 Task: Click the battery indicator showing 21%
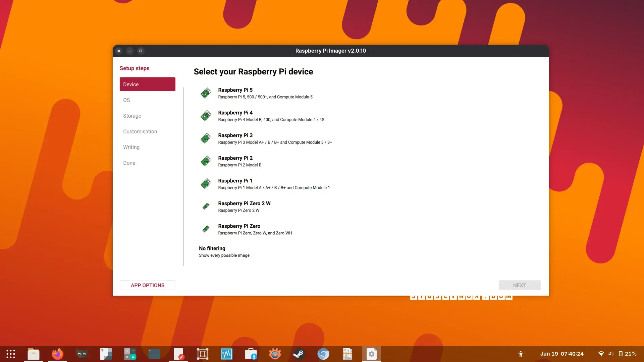628,354
